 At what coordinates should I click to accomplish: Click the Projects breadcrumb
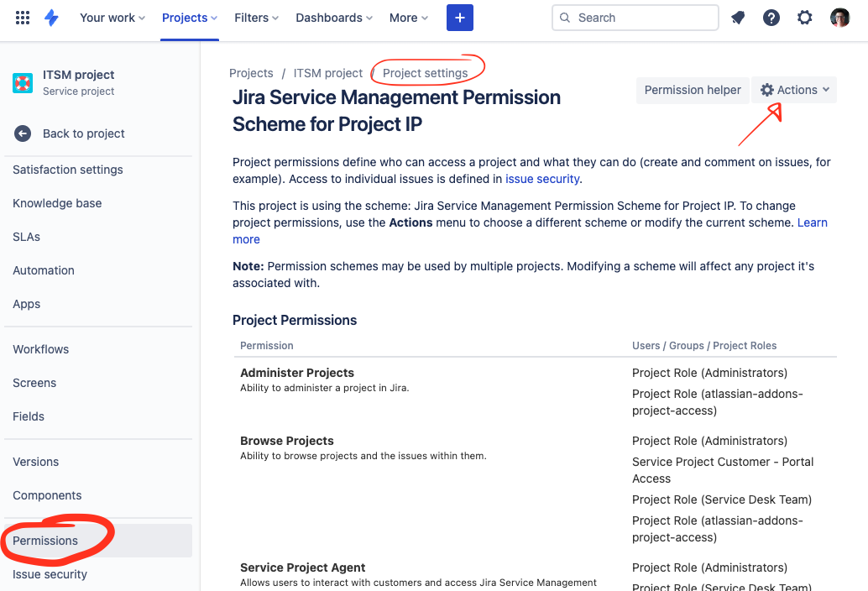pos(251,73)
